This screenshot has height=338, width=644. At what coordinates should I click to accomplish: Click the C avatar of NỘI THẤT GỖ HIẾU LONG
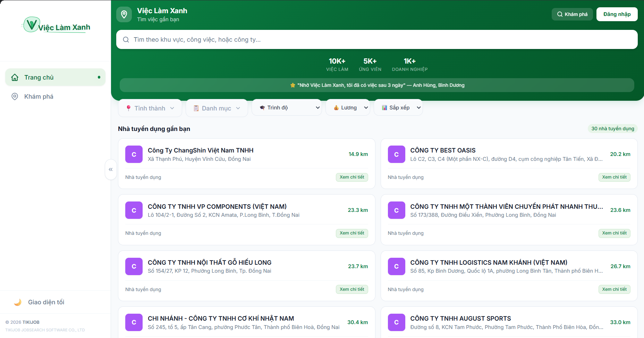point(134,266)
